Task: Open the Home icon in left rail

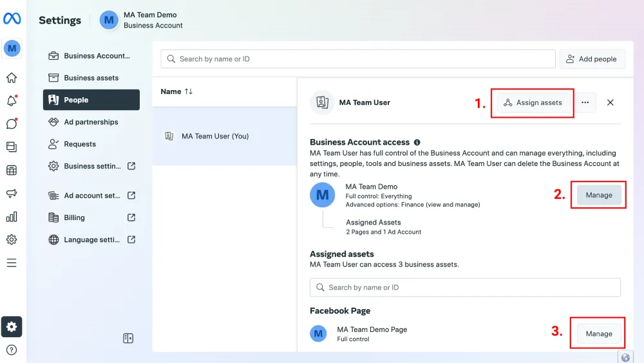Action: [x=12, y=78]
